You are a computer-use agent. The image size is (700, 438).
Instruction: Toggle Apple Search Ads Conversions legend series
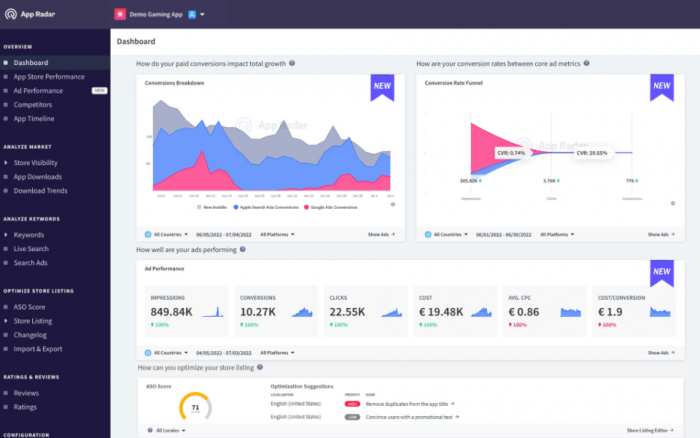[266, 207]
